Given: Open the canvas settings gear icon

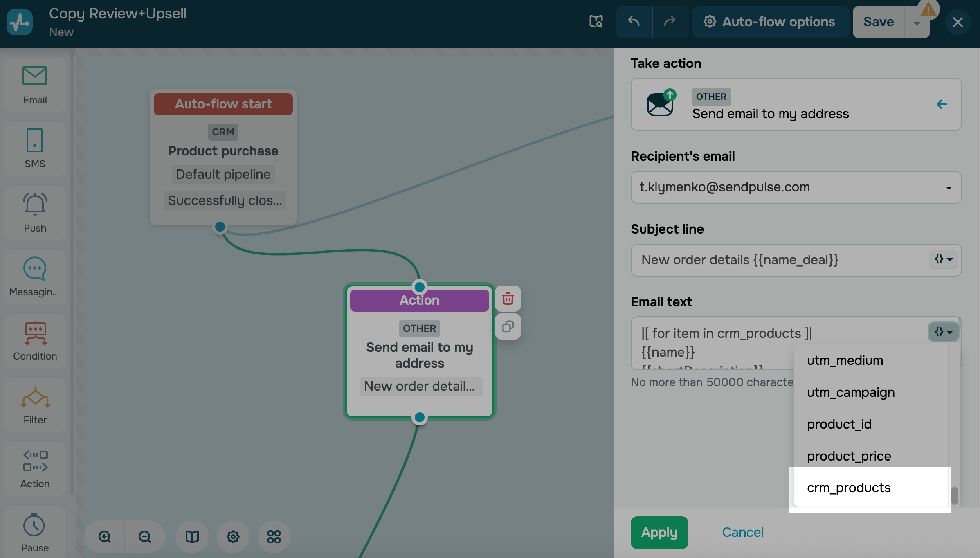Looking at the screenshot, I should click(x=233, y=536).
